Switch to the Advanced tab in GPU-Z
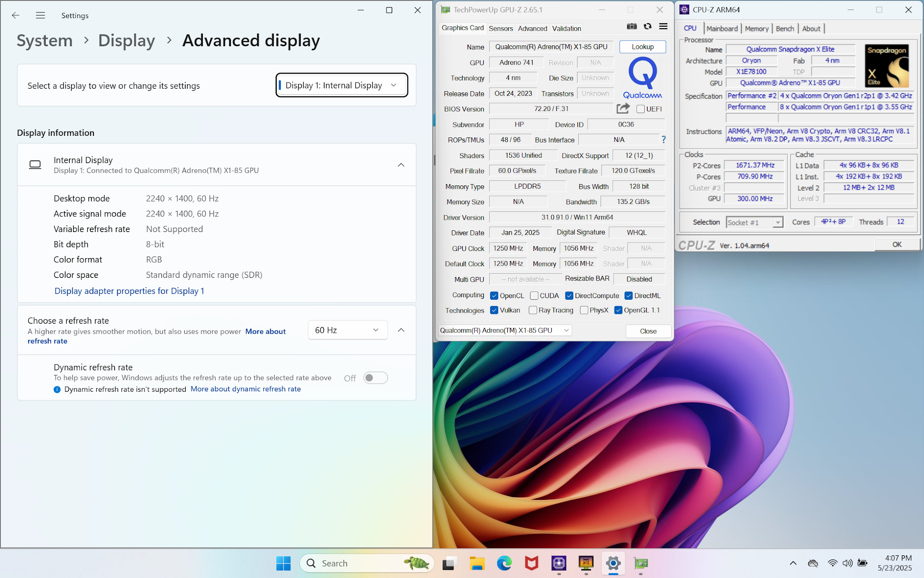This screenshot has height=578, width=924. pos(533,29)
